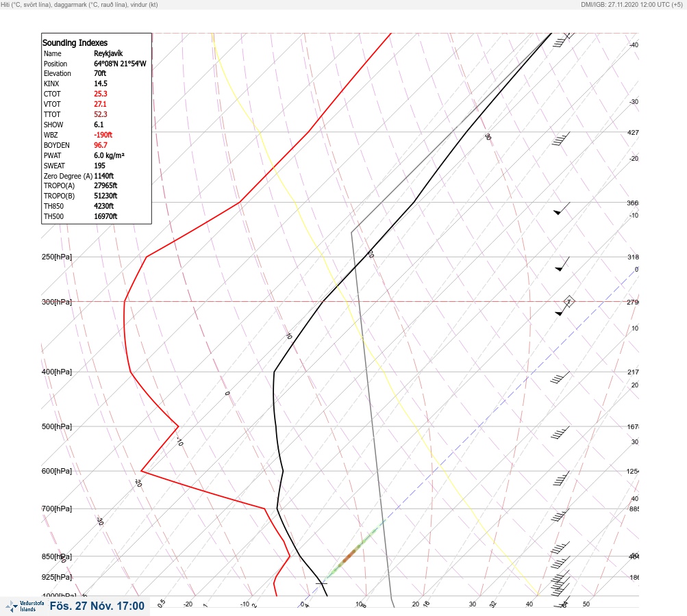The height and width of the screenshot is (616, 687).
Task: Click the PWAT value 6.0 kg/m²
Action: pyautogui.click(x=109, y=155)
